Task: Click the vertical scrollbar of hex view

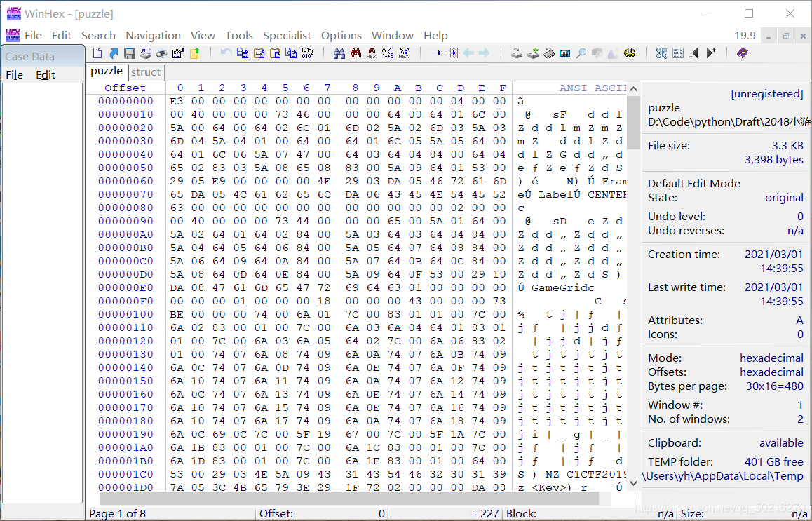Action: click(634, 280)
